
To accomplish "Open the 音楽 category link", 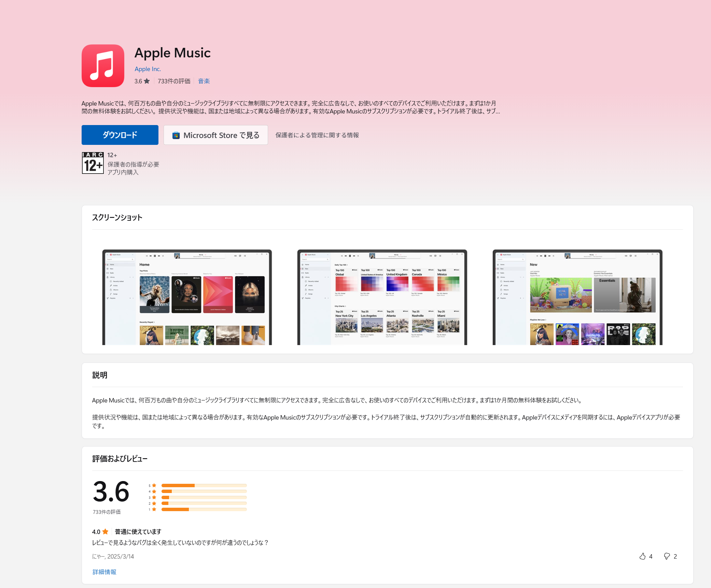I will pos(204,81).
